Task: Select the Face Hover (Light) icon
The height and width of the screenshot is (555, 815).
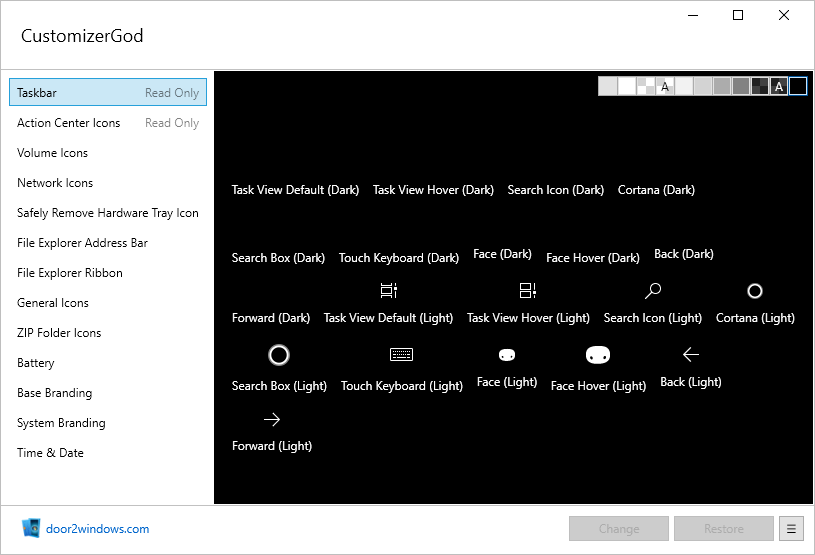Action: 598,355
